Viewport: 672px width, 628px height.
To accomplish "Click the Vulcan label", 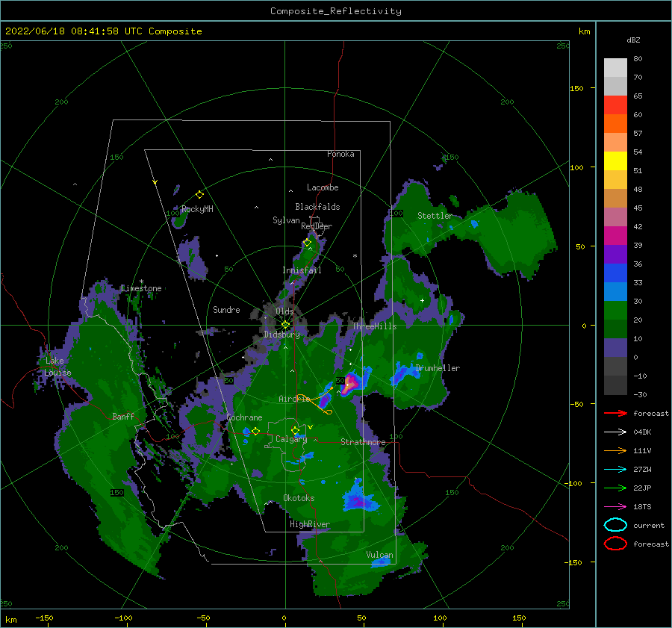I will [379, 555].
